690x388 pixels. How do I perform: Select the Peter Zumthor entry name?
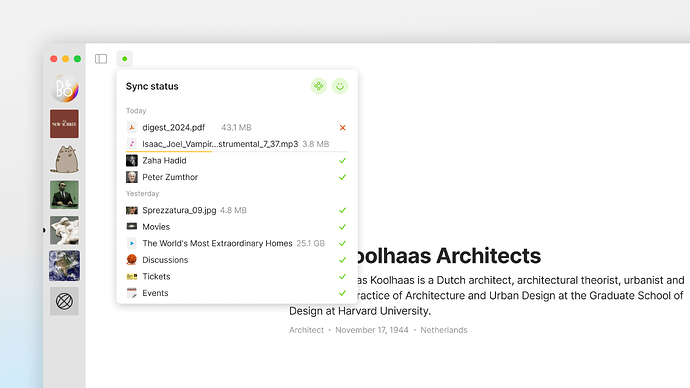170,177
